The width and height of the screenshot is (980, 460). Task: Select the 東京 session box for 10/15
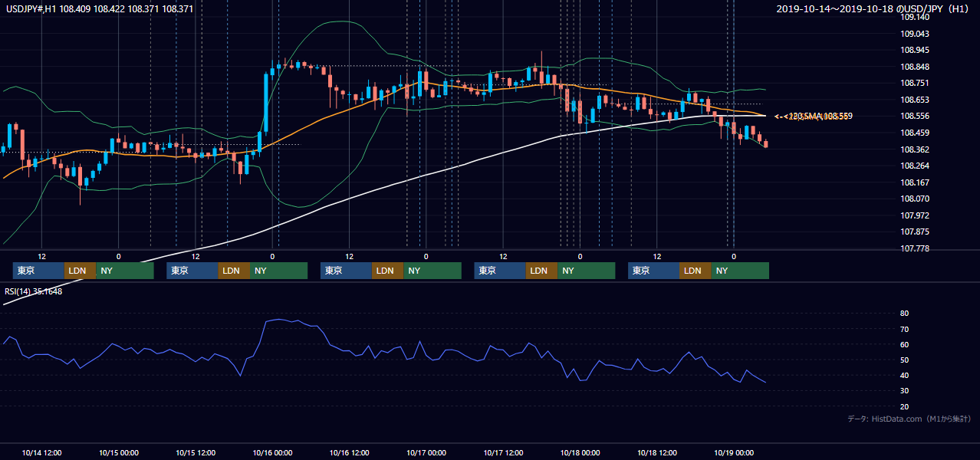coord(192,271)
